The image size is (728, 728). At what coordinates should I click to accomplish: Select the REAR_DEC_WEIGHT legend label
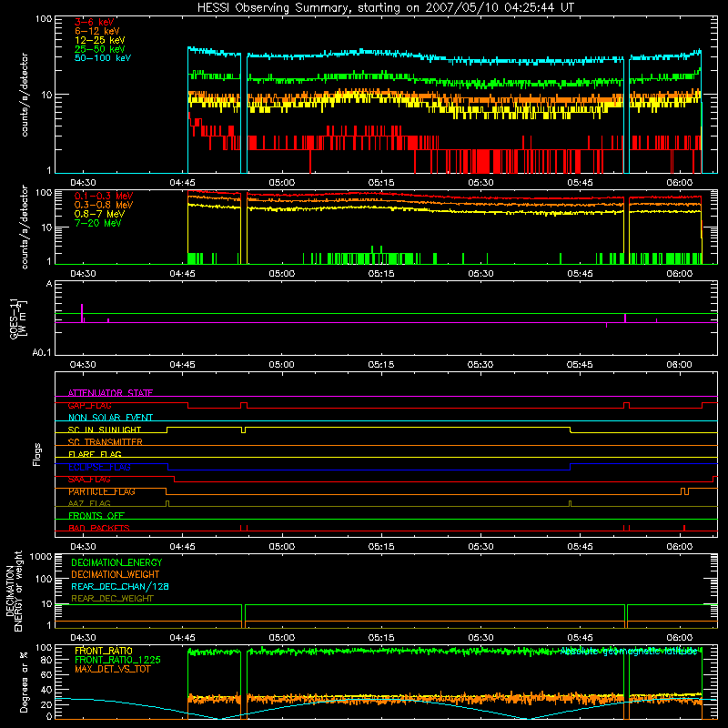tap(112, 599)
